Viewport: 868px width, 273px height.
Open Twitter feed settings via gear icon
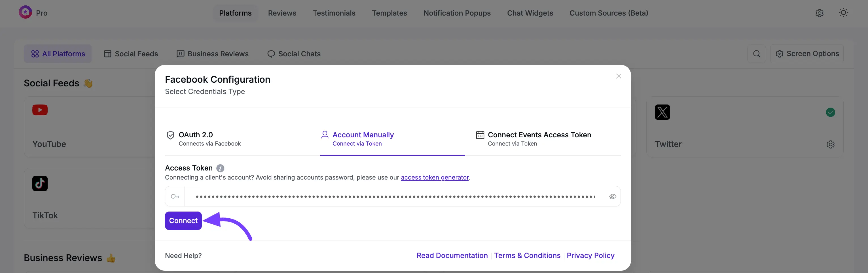click(831, 144)
